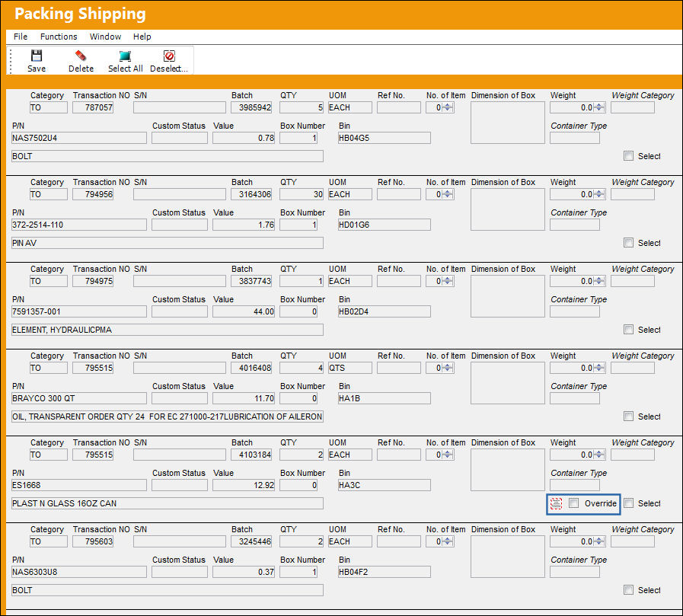The width and height of the screenshot is (683, 616).
Task: Tick Select checkbox for NAS7502U4 BOLT row
Action: pyautogui.click(x=628, y=156)
